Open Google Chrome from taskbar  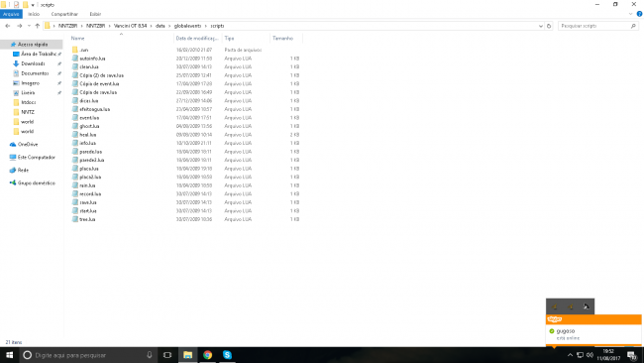(x=208, y=355)
